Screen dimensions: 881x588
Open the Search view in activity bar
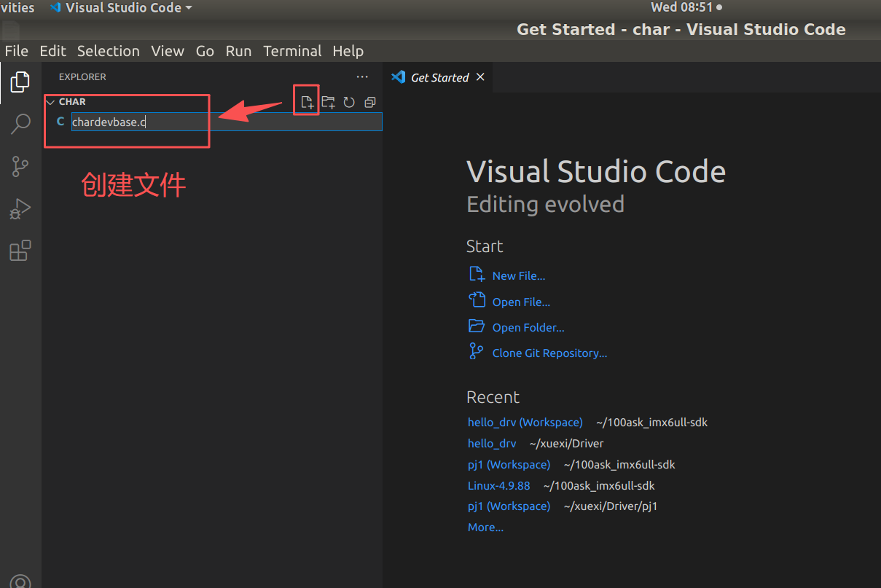[x=20, y=124]
